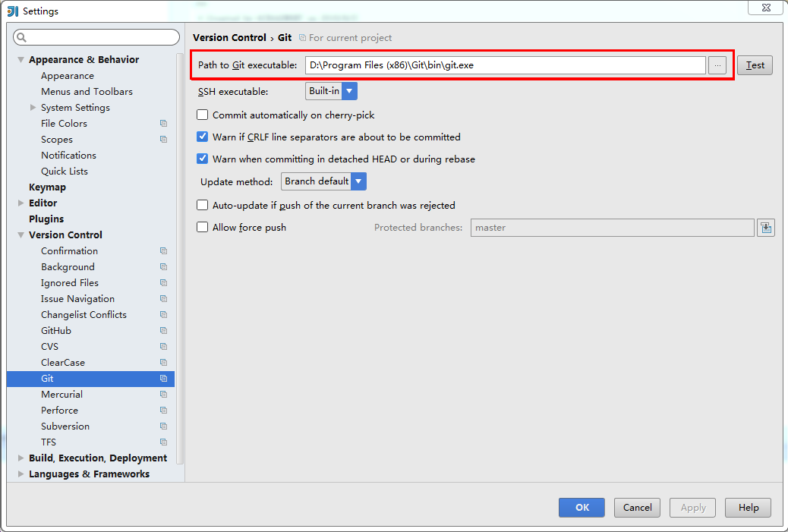Click the For current project icon in header

303,38
